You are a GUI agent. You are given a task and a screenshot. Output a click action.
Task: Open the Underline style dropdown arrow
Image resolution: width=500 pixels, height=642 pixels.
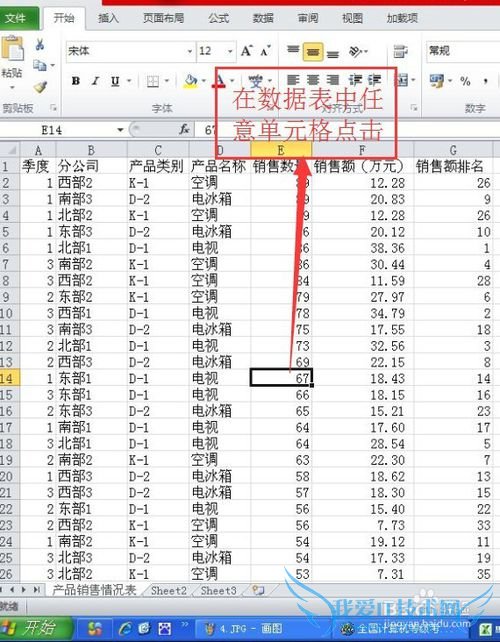point(129,81)
